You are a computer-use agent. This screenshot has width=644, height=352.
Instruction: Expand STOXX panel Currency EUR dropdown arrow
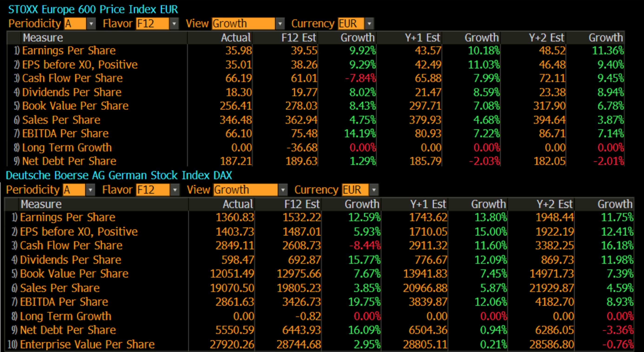click(x=369, y=24)
